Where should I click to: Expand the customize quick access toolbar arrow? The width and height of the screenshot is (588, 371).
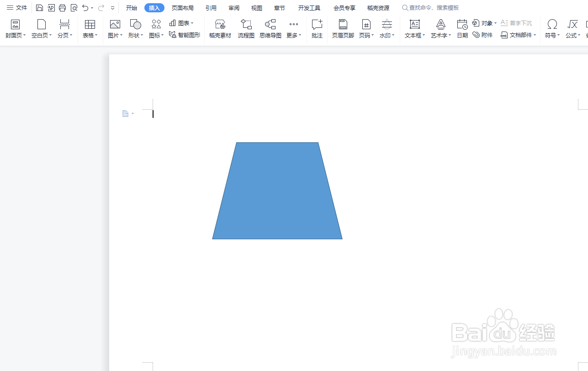[x=113, y=8]
